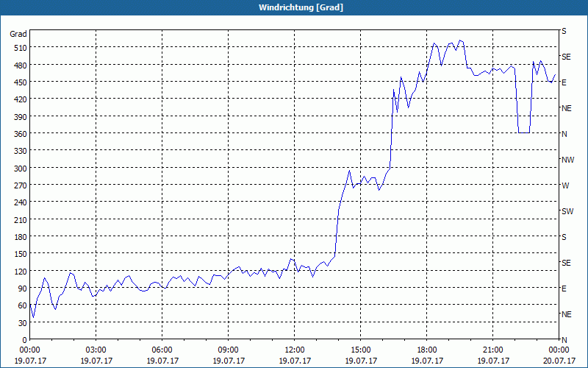Click the 03:00 time label on x-axis
Image resolution: width=588 pixels, height=368 pixels.
pyautogui.click(x=96, y=350)
